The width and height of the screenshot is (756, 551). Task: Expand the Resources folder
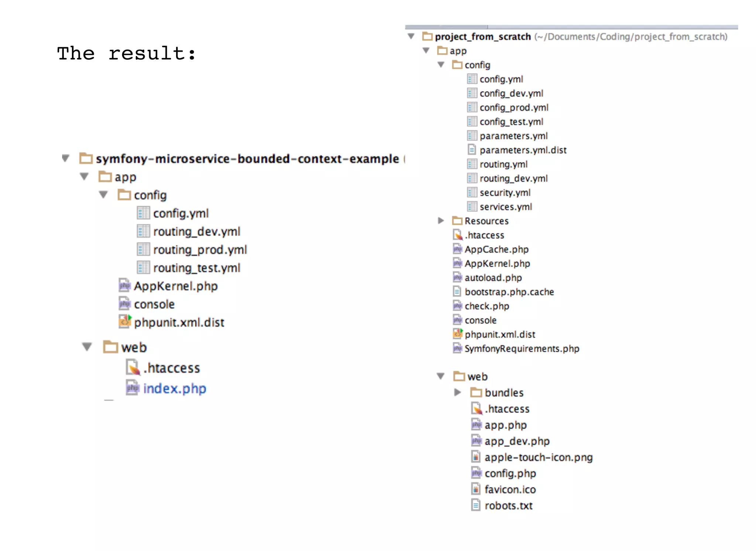440,221
